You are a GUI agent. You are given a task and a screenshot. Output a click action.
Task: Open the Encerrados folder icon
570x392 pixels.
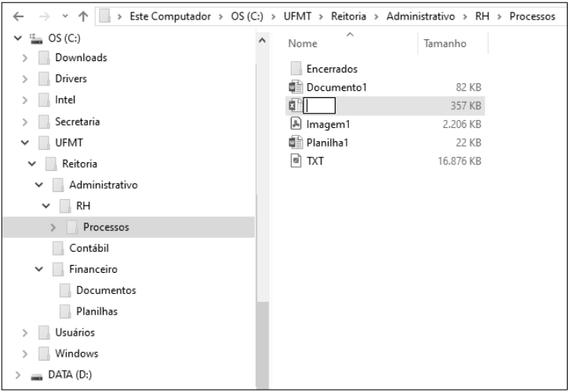[x=296, y=69]
